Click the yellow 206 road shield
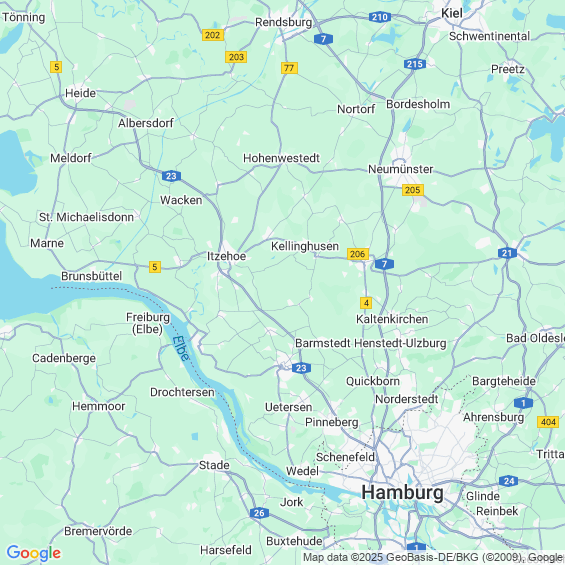Viewport: 565px width, 565px height. [358, 254]
